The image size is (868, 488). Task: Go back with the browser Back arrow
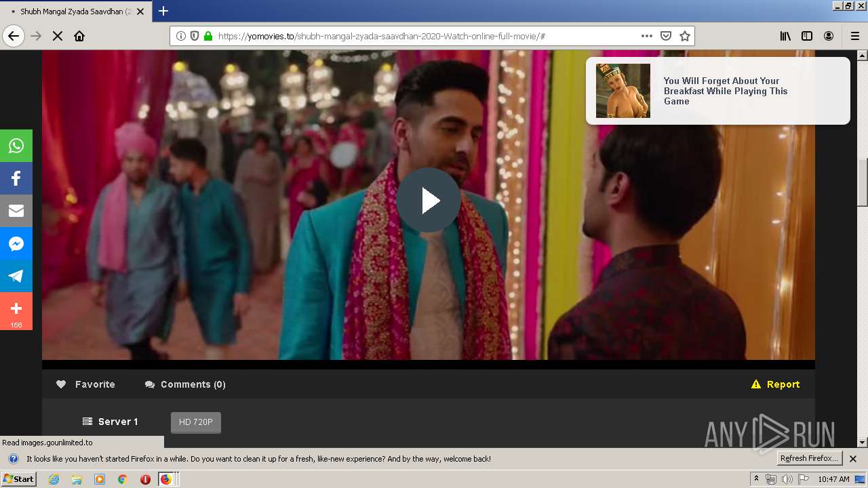tap(14, 36)
